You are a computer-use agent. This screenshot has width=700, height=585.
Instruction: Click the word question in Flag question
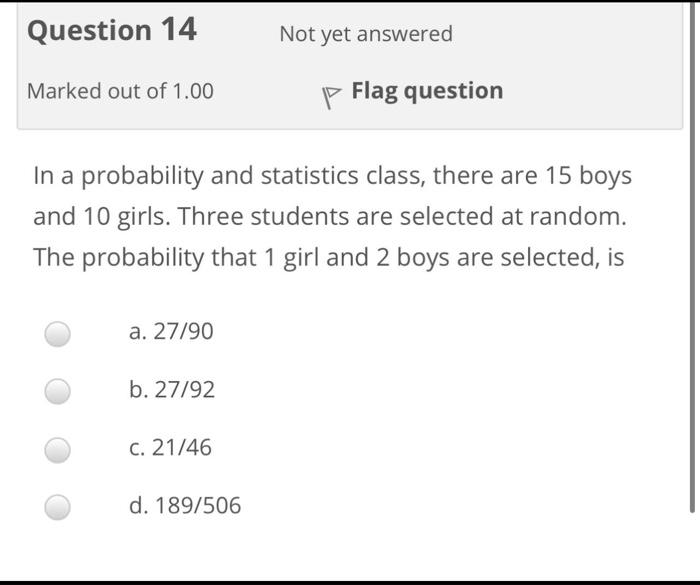point(454,92)
